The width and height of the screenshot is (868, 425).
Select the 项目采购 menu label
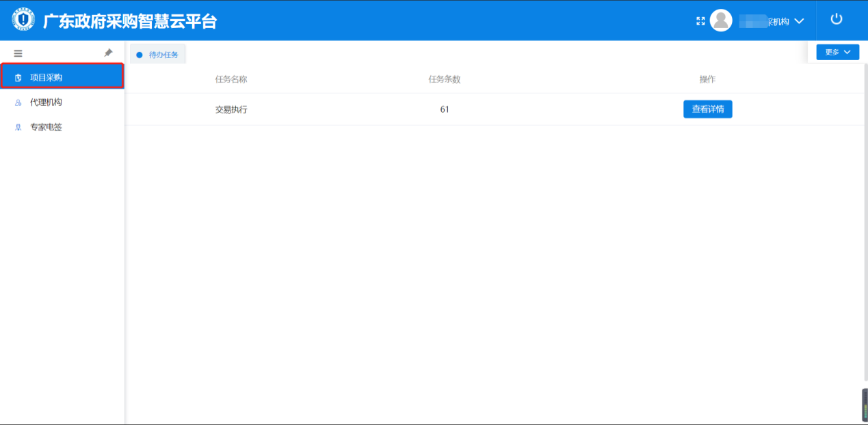coord(46,78)
